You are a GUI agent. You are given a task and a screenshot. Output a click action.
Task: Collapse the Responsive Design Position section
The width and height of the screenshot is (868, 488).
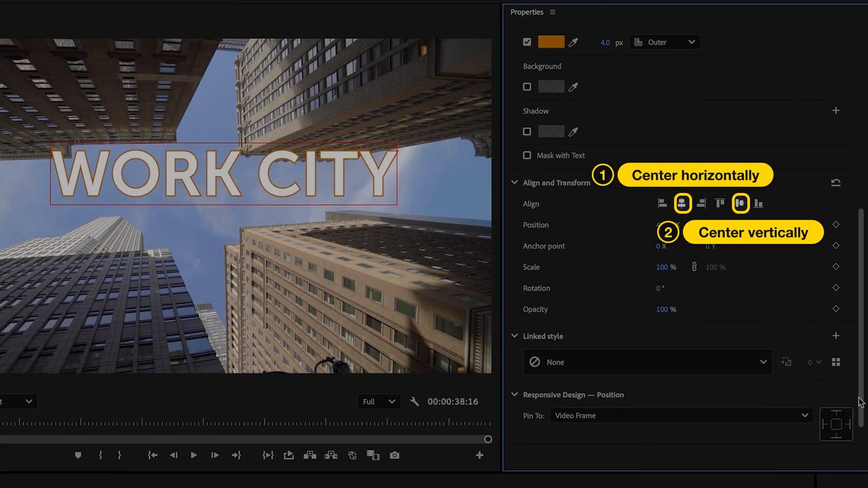514,395
